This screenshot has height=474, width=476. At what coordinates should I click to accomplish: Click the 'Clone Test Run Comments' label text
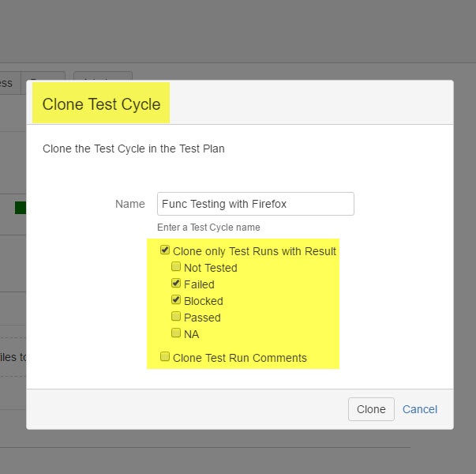click(x=240, y=358)
